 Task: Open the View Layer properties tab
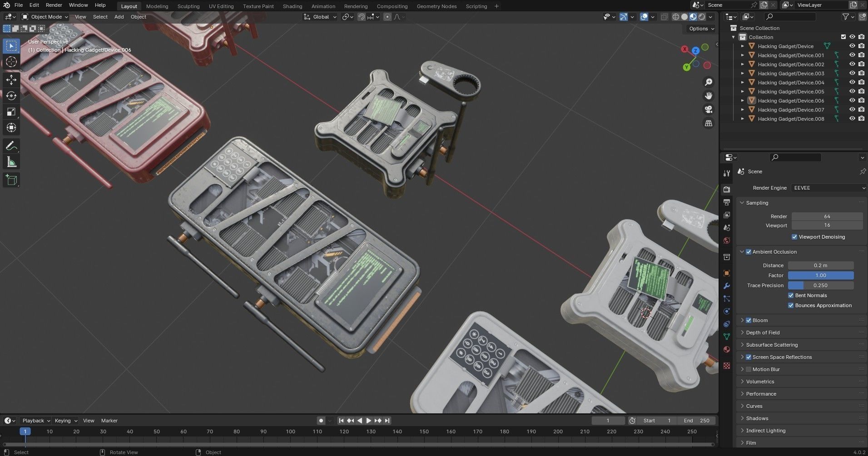[x=727, y=215]
